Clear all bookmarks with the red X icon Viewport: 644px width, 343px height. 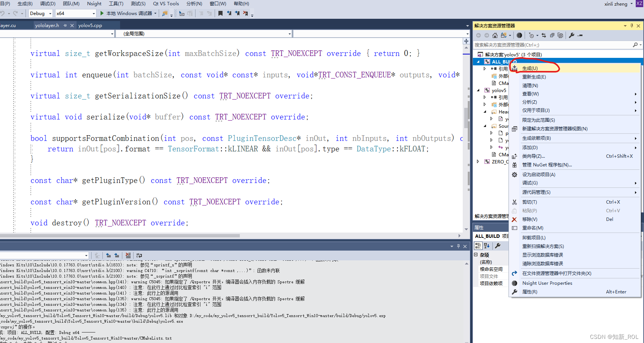click(x=246, y=13)
